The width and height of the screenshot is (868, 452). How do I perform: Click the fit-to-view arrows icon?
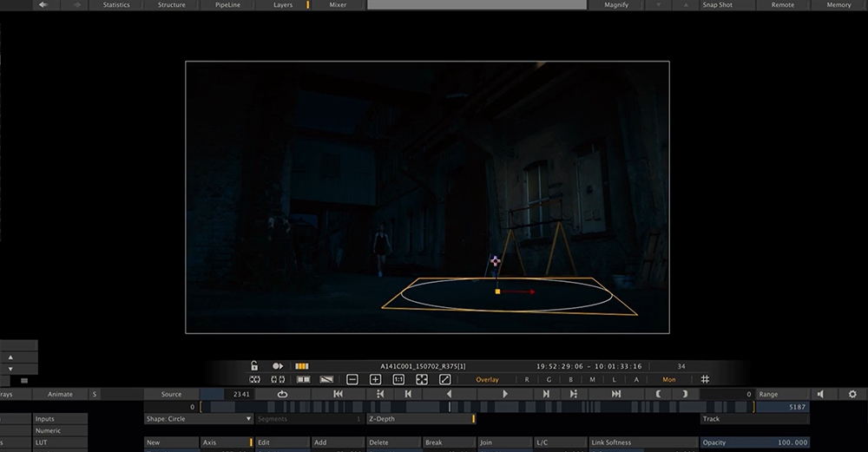[x=422, y=379]
